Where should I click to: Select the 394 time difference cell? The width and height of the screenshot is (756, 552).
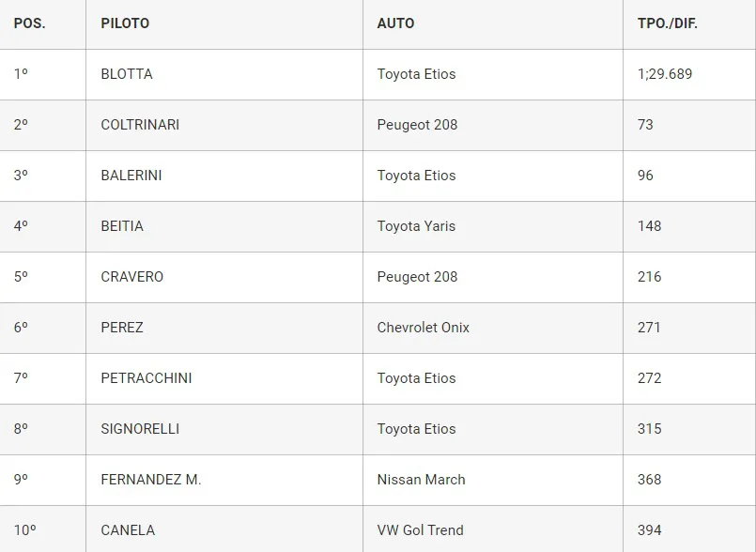pos(649,530)
